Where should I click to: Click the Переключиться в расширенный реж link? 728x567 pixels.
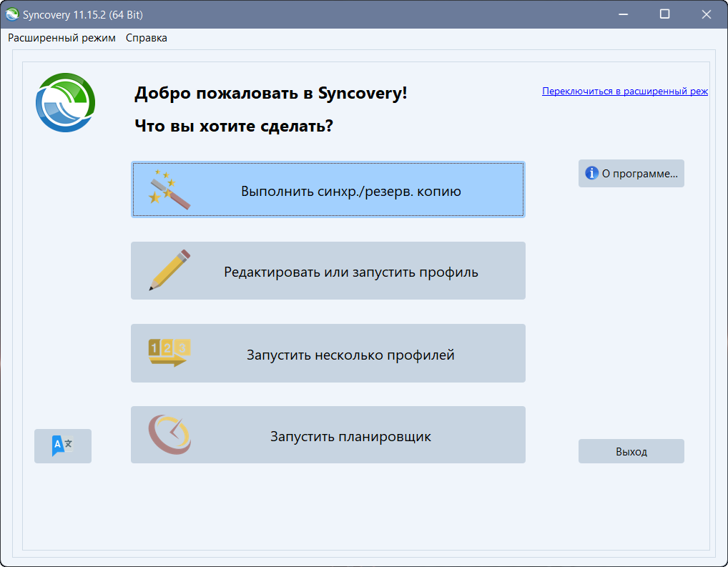point(625,91)
